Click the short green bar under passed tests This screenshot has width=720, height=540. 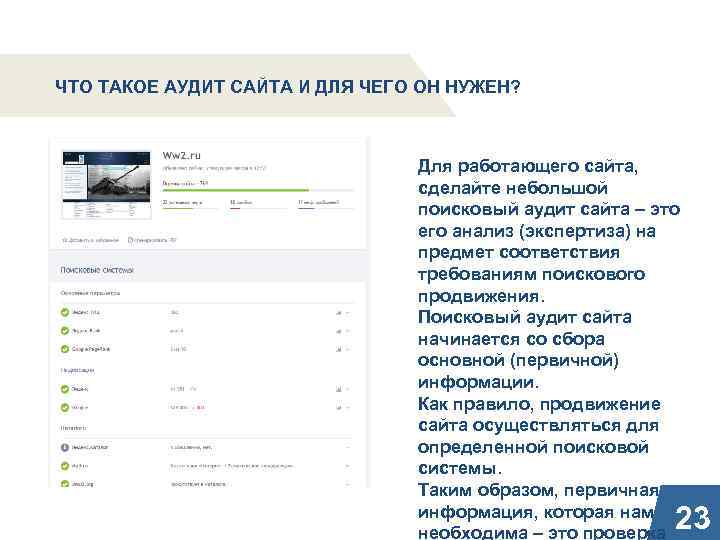click(x=177, y=208)
